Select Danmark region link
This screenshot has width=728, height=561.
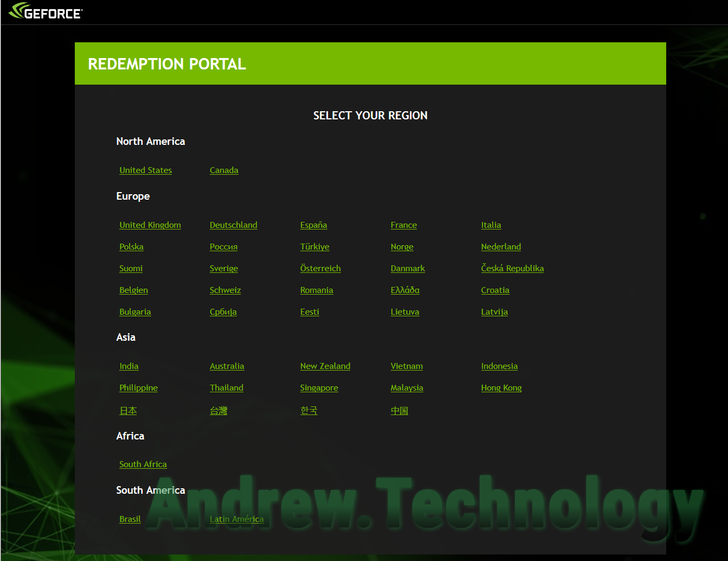408,269
